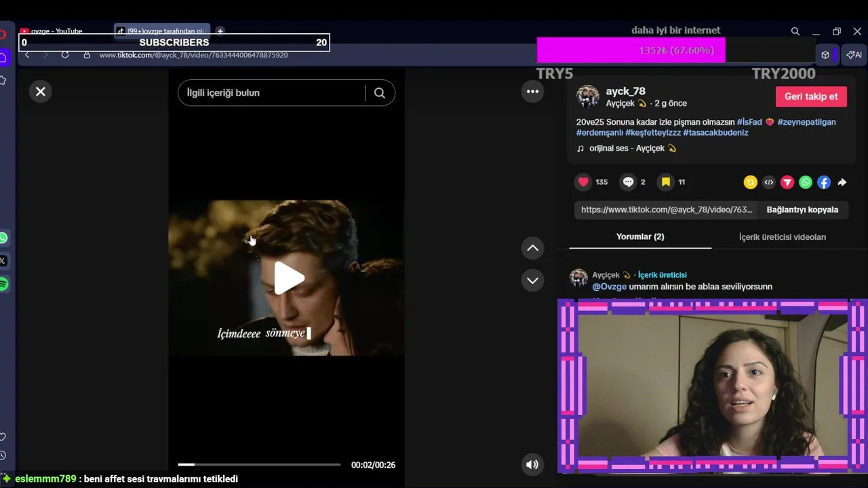Open commenter Ayçiçek's avatar
The height and width of the screenshot is (488, 868).
(x=578, y=278)
